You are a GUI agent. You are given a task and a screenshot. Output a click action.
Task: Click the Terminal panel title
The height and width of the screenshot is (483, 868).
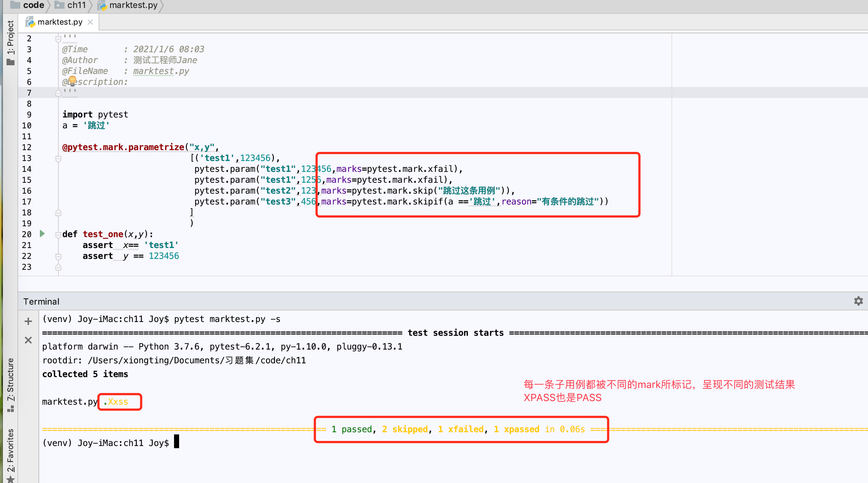[41, 301]
